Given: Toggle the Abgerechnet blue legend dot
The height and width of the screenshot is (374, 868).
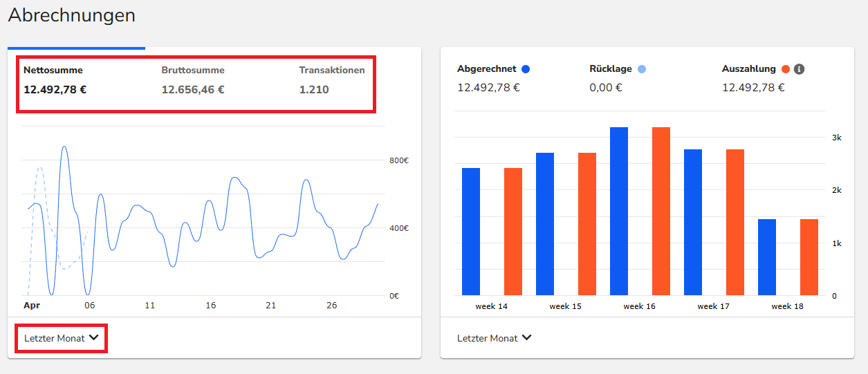Looking at the screenshot, I should (526, 69).
